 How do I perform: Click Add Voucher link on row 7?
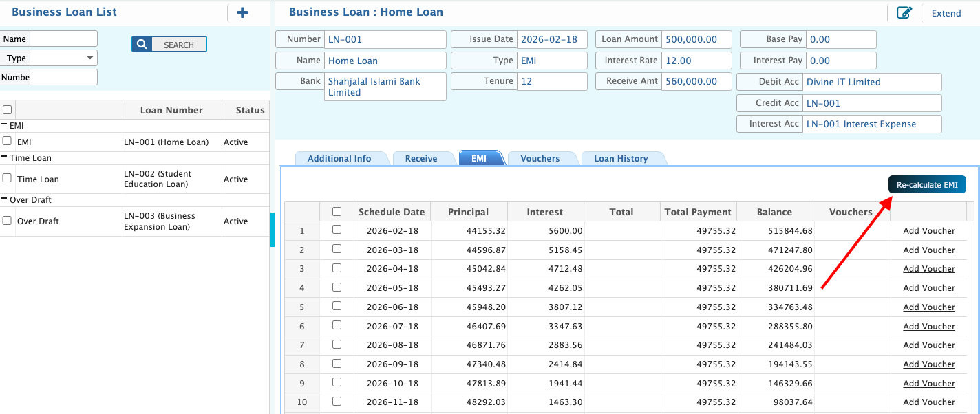click(929, 345)
